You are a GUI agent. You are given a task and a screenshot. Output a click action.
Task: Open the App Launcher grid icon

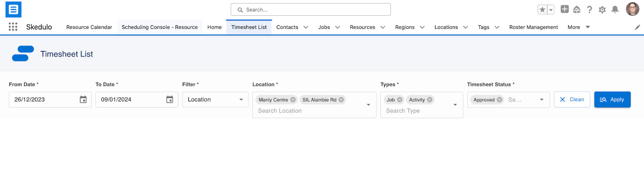[13, 27]
